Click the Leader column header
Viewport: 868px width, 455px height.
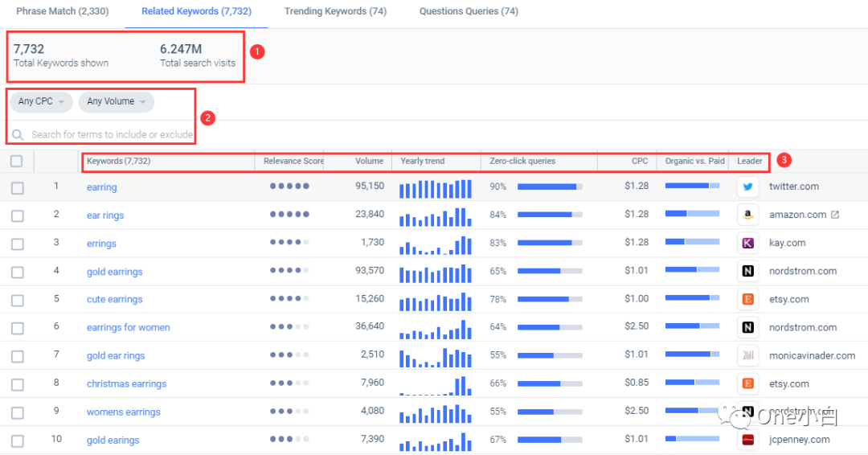[750, 161]
